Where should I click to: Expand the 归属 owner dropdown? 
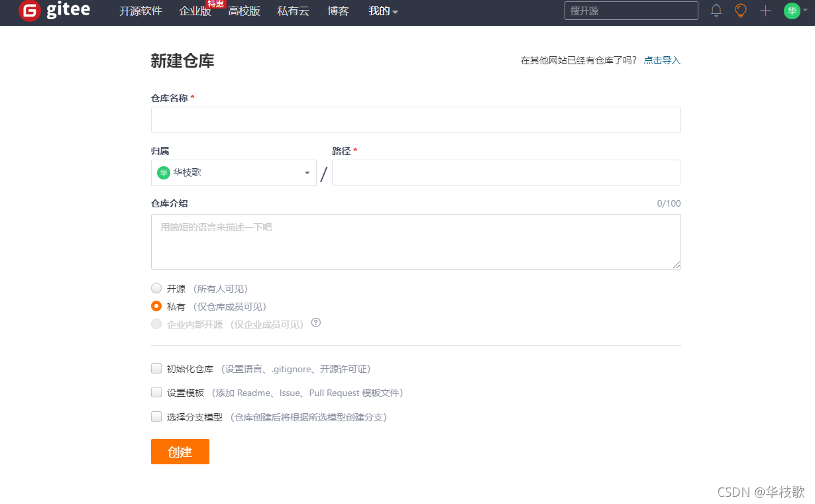[x=307, y=173]
